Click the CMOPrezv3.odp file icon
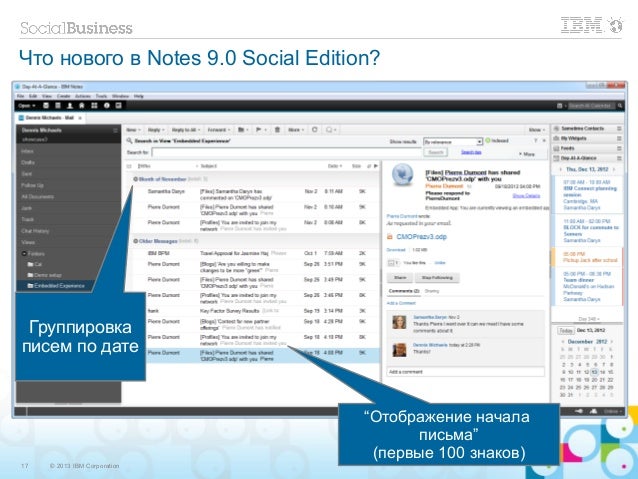This screenshot has height=479, width=638. click(x=389, y=237)
